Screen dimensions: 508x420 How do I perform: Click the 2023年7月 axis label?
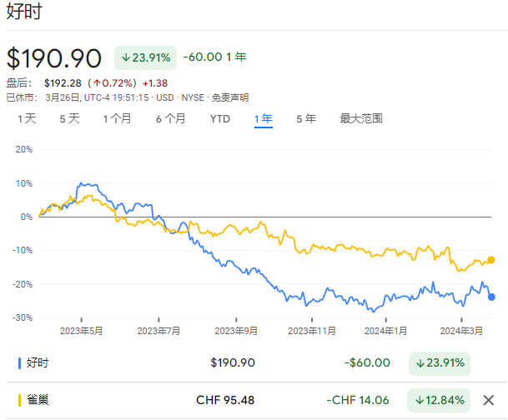[x=158, y=331]
